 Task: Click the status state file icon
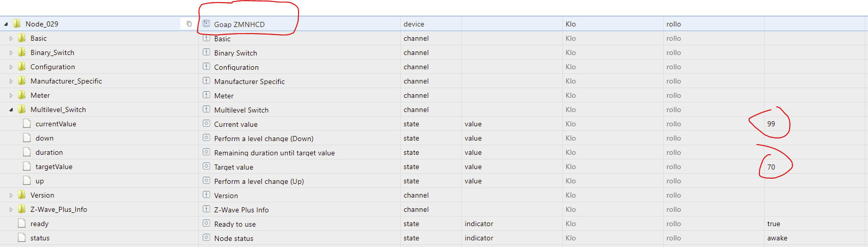[22, 238]
